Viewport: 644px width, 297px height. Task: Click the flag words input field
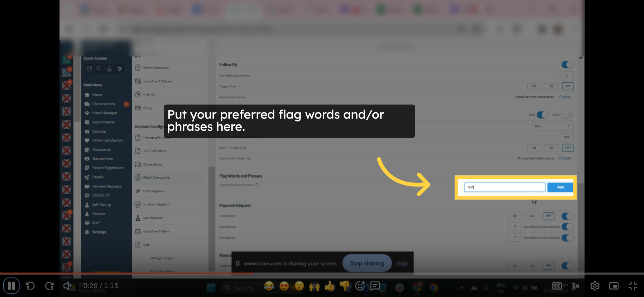click(504, 187)
